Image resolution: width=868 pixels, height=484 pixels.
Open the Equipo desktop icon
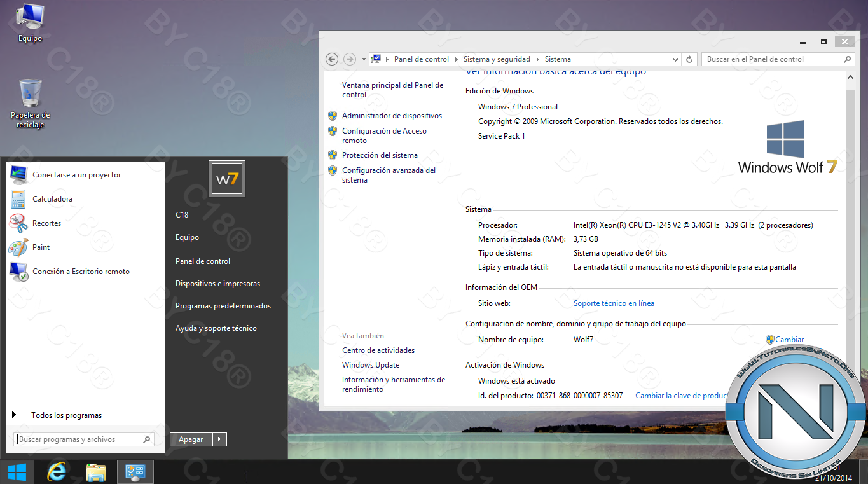click(30, 23)
